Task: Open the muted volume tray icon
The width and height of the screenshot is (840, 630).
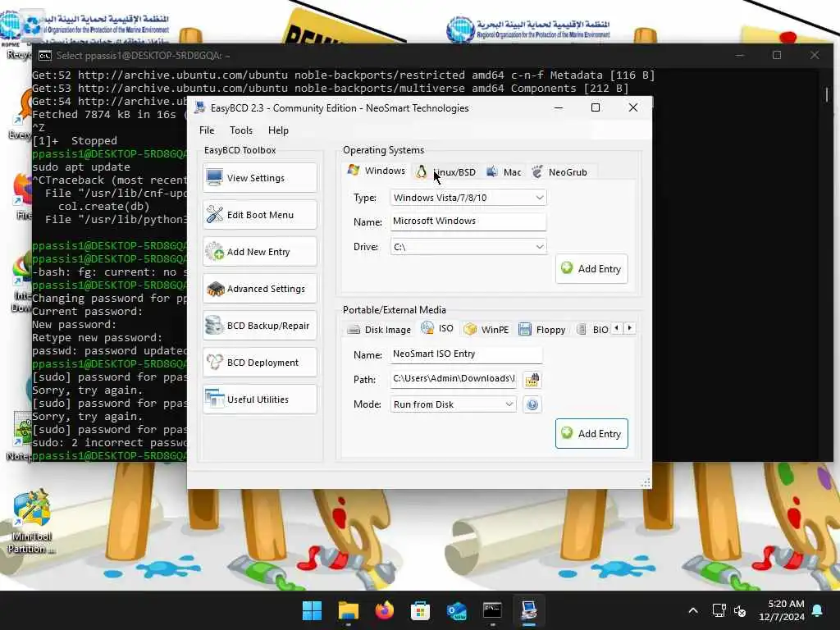Action: 740,610
